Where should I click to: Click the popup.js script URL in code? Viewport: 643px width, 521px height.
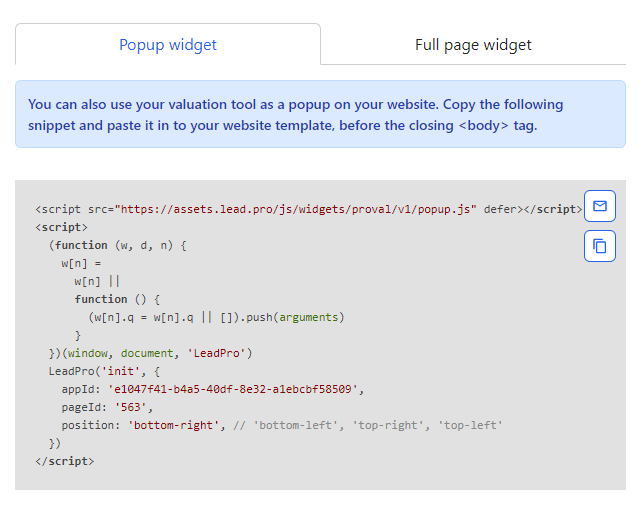pyautogui.click(x=296, y=209)
